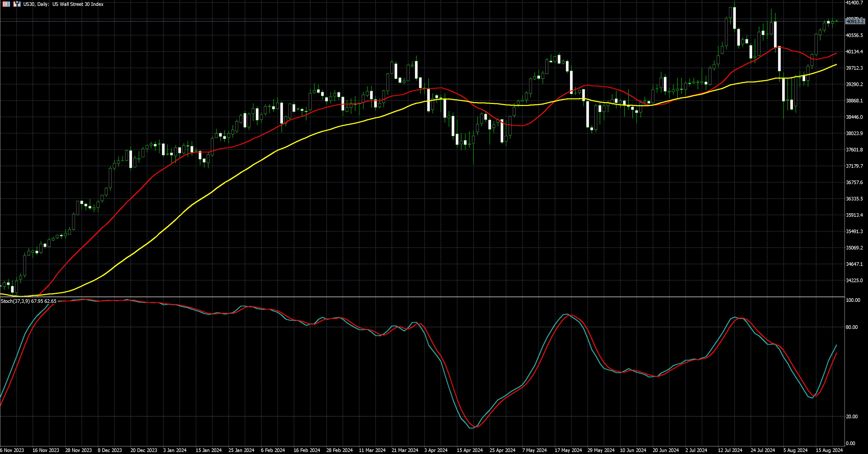
Task: Click the 41400.7 price scale label
Action: coord(854,3)
